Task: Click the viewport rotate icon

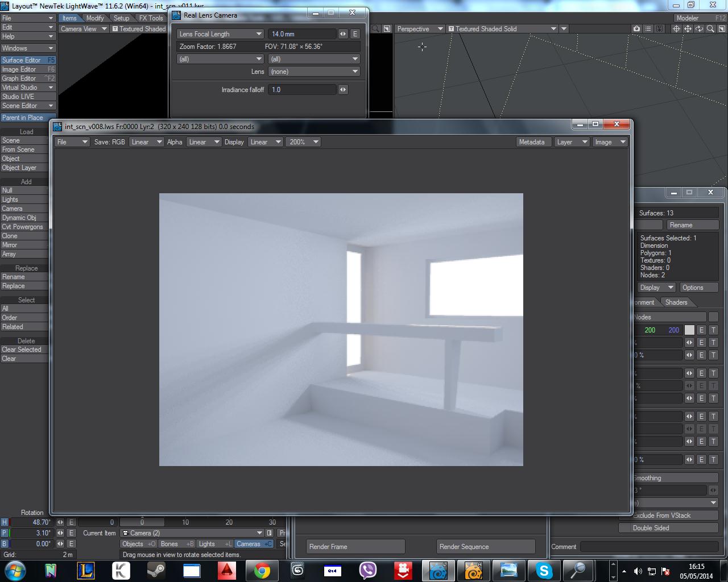Action: click(x=699, y=29)
